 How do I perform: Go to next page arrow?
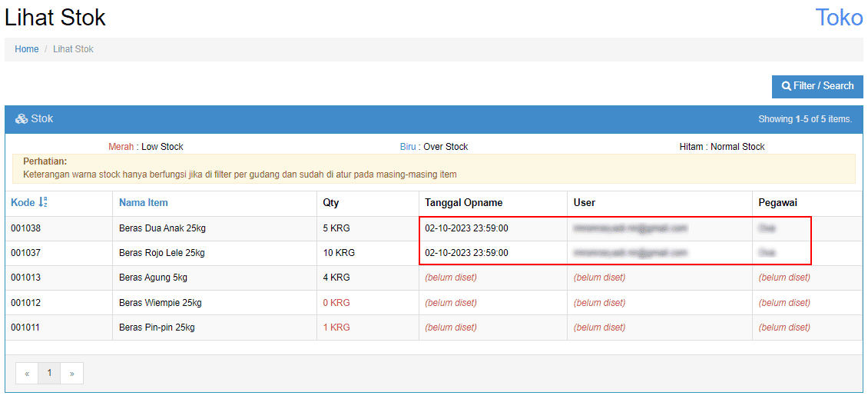71,374
